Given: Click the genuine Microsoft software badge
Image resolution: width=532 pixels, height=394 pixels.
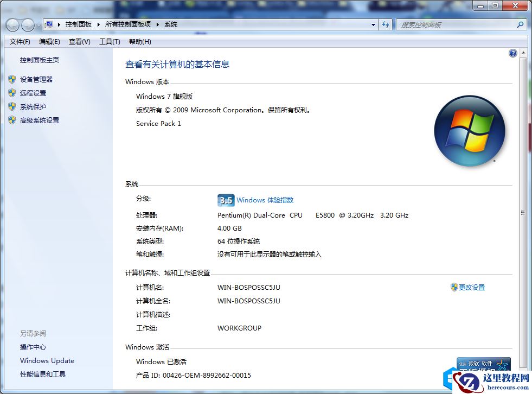Looking at the screenshot, I should 484,365.
